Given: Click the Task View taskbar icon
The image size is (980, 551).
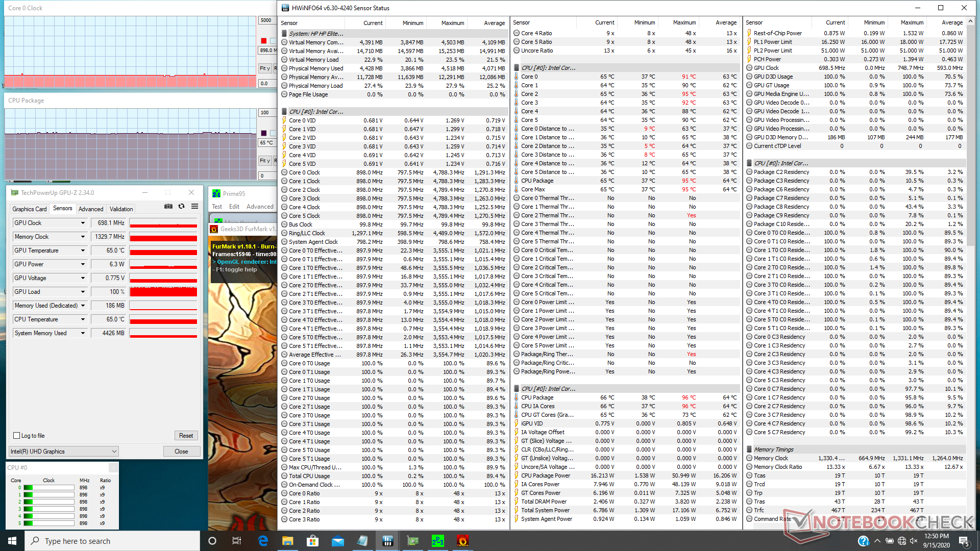Looking at the screenshot, I should (237, 541).
